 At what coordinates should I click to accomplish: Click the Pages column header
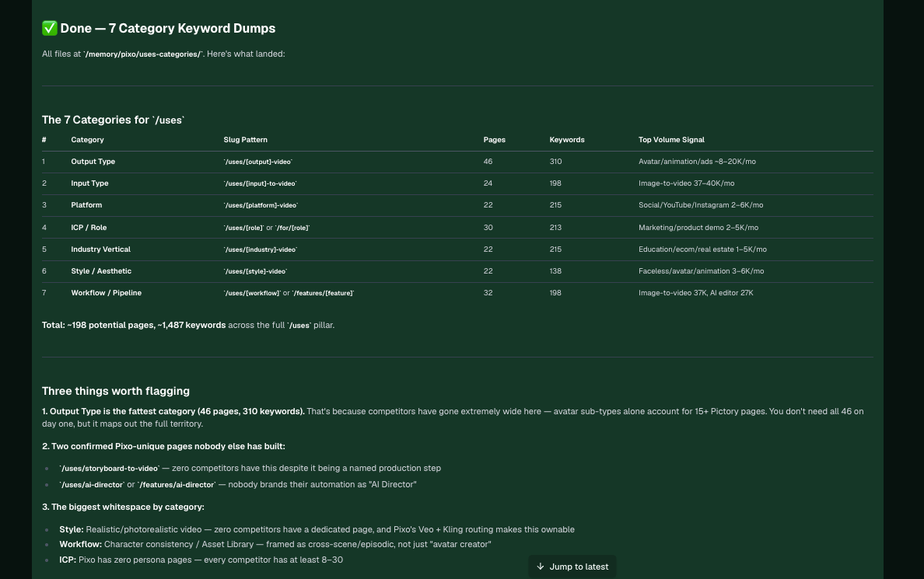pos(495,140)
